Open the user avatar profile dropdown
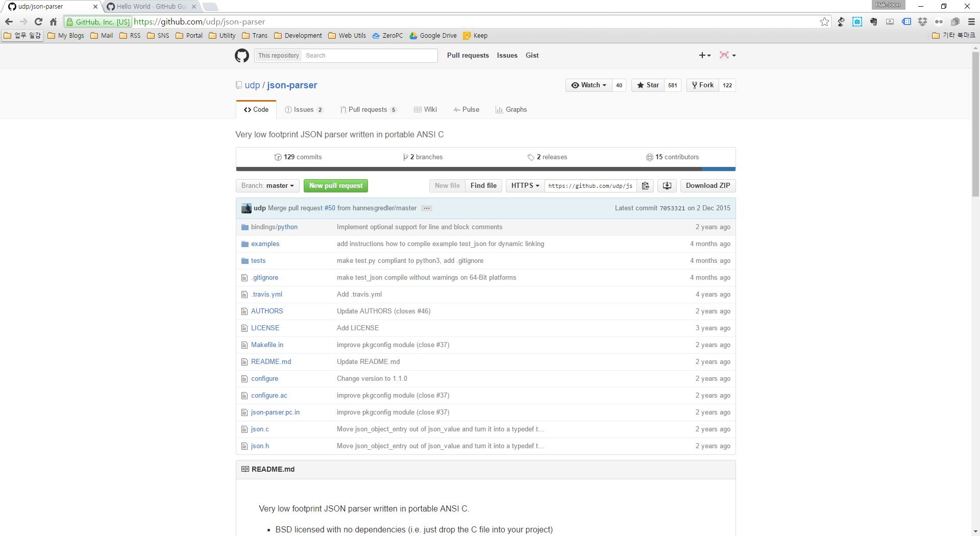The height and width of the screenshot is (536, 980). 727,55
